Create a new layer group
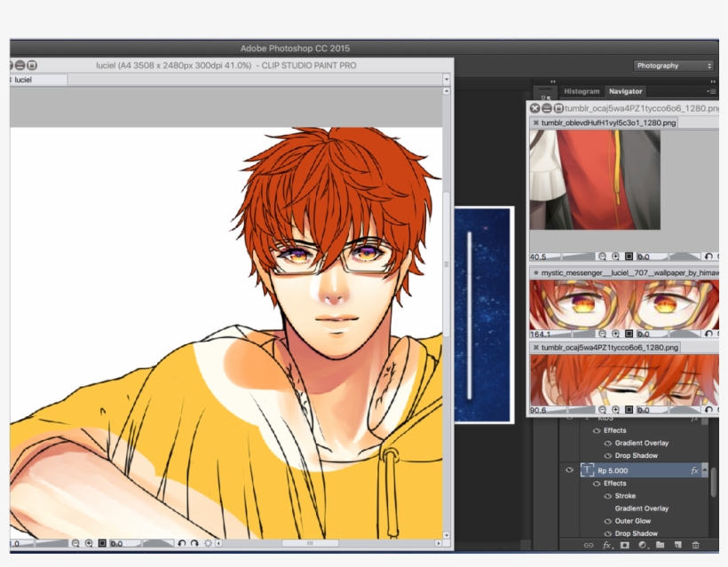 (x=660, y=546)
